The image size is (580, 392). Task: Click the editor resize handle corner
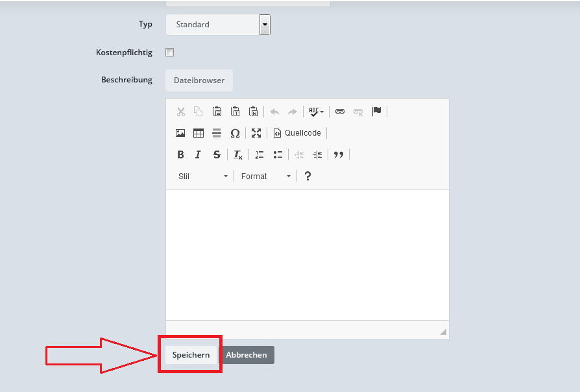click(x=443, y=332)
